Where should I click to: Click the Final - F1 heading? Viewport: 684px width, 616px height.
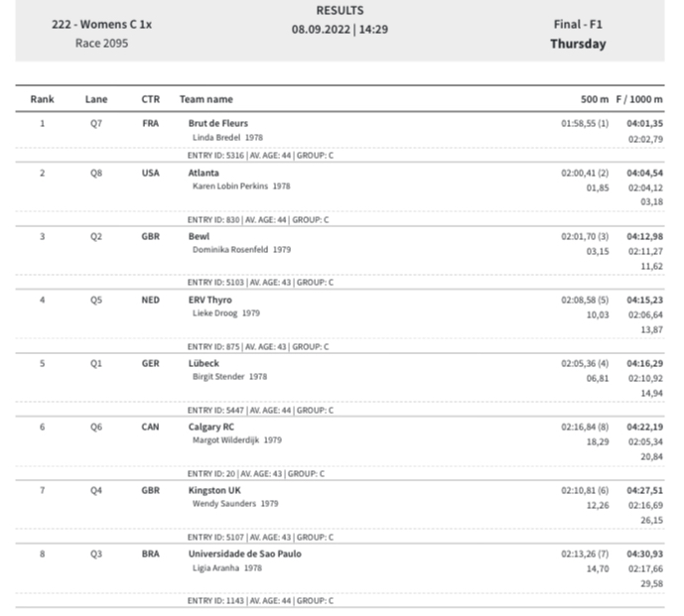[x=578, y=25]
